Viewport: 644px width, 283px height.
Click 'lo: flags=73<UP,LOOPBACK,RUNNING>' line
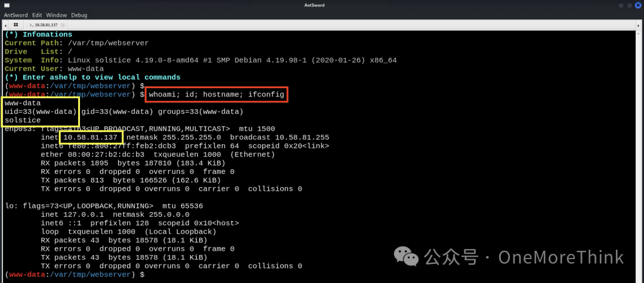[x=104, y=206]
